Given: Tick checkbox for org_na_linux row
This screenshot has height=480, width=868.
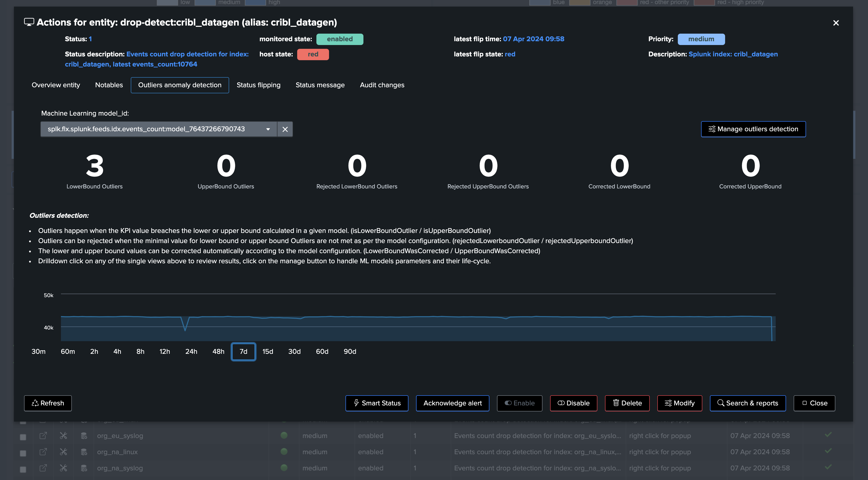Looking at the screenshot, I should (x=23, y=453).
